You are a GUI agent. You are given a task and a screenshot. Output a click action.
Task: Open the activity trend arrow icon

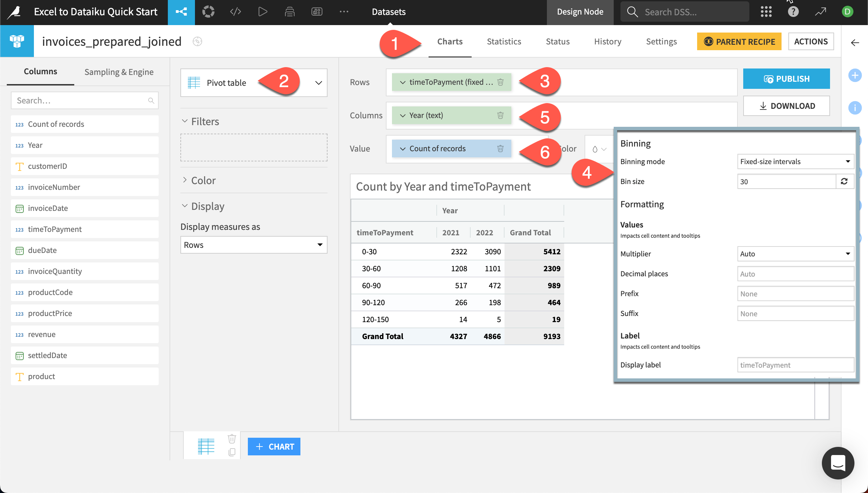(820, 12)
